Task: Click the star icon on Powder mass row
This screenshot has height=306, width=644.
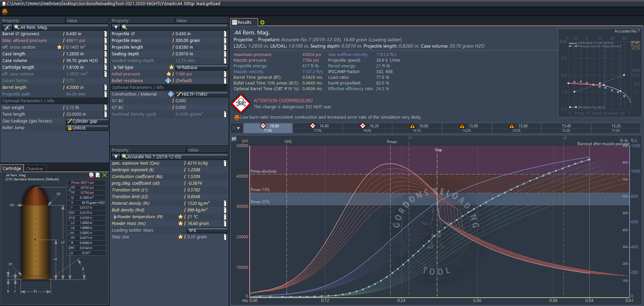Action: (181, 224)
